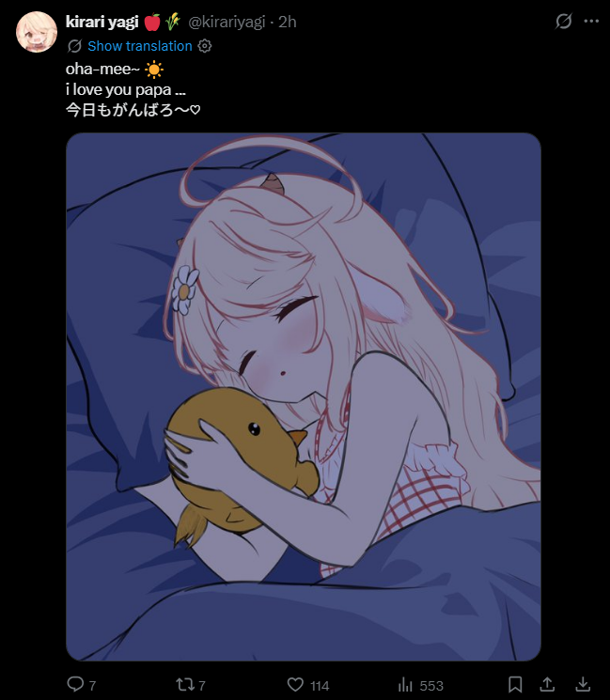The height and width of the screenshot is (700, 610).
Task: Download the media with download icon
Action: (x=583, y=684)
